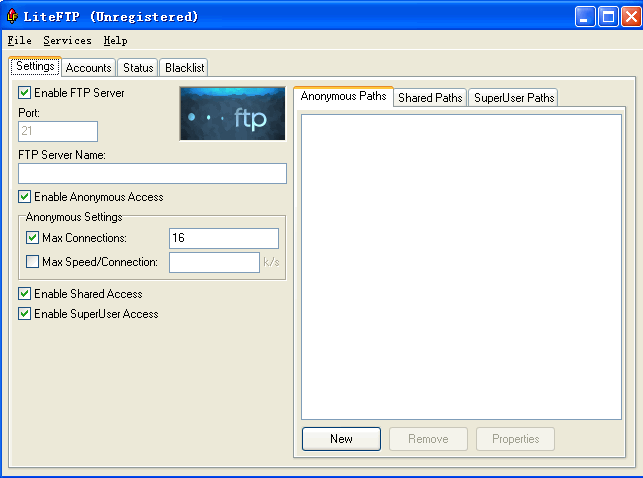
Task: Click the ftp logo banner image
Action: click(233, 114)
